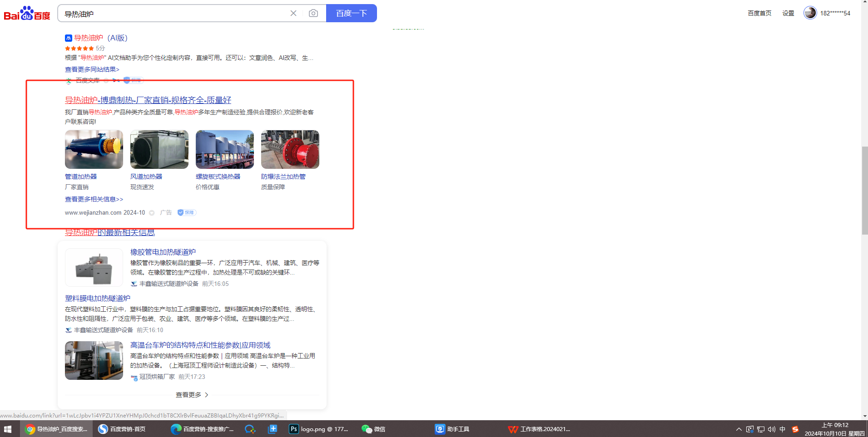Click the 保障 badge next to 百度文库
Image resolution: width=868 pixels, height=437 pixels.
(x=133, y=80)
